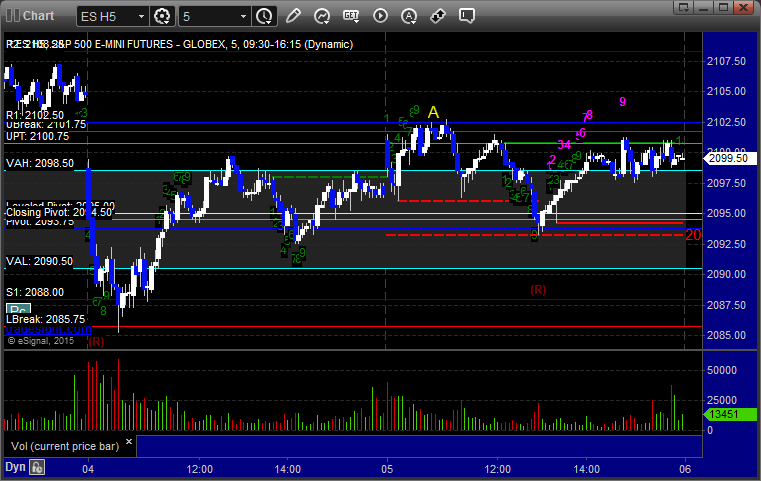Click the VAH: 2098.50 label

click(40, 163)
